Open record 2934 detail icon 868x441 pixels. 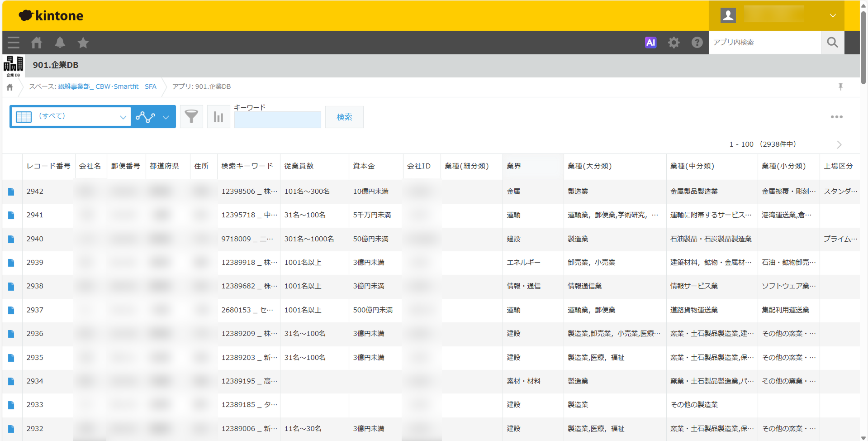pos(11,382)
